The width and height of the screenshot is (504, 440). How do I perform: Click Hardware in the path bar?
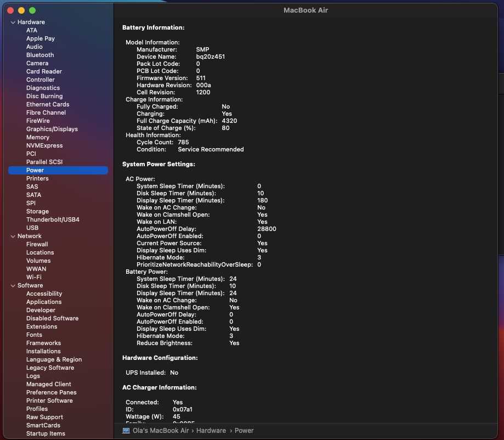[211, 430]
